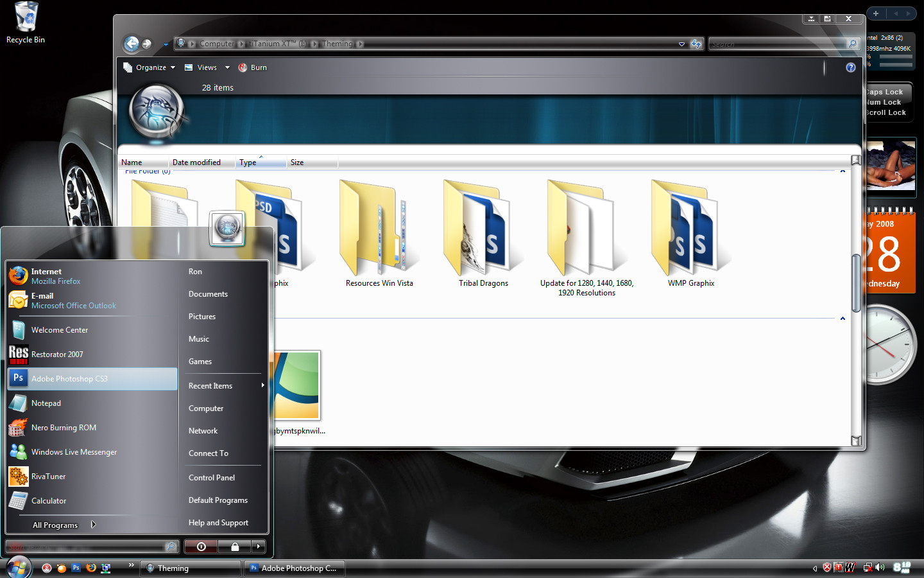Screen dimensions: 924x578
Task: Launch Windows Live Messenger
Action: 92,452
